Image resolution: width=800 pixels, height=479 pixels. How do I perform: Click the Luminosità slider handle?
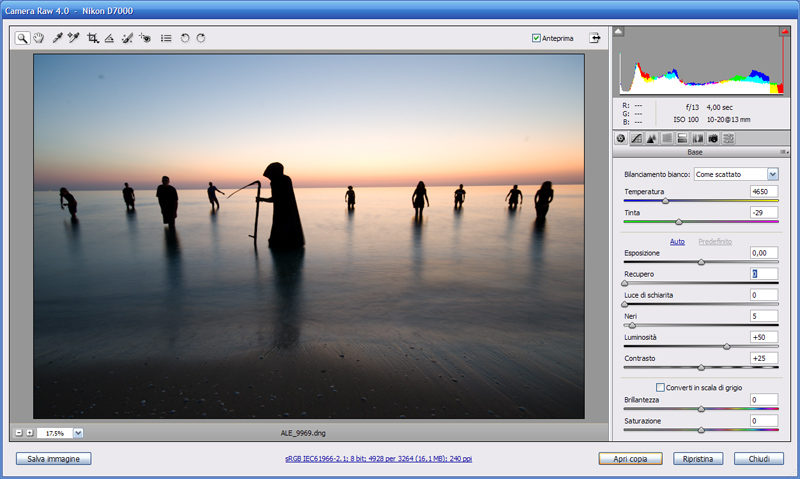coord(727,347)
